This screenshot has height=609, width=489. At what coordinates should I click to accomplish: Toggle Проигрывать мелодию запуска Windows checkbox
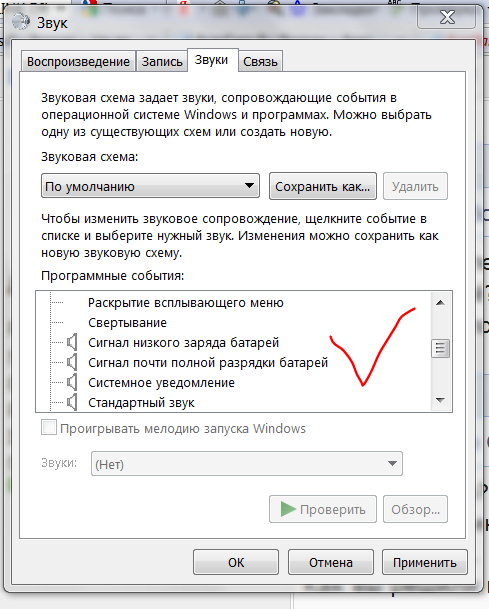coord(49,428)
